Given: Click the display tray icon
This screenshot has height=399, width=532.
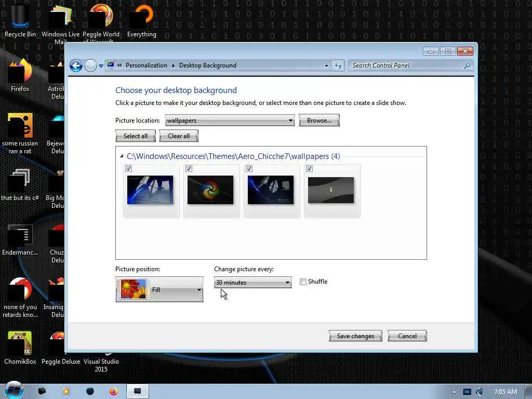Looking at the screenshot, I should pos(467,392).
